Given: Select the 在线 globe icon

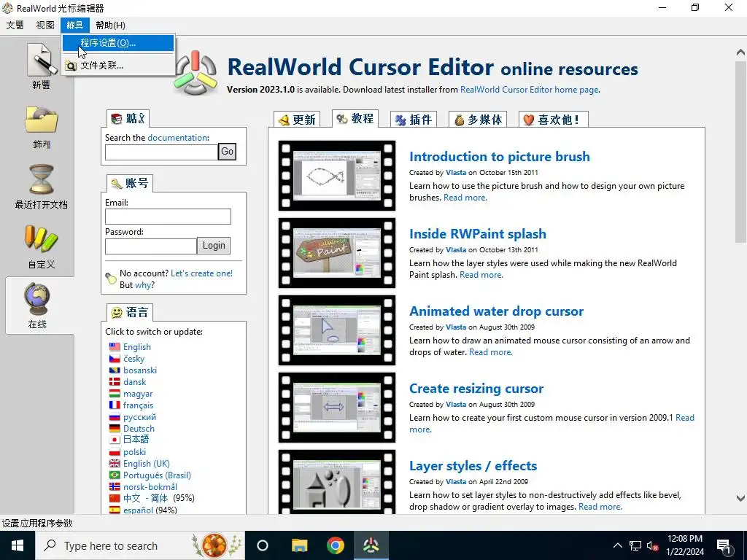Looking at the screenshot, I should 37,298.
